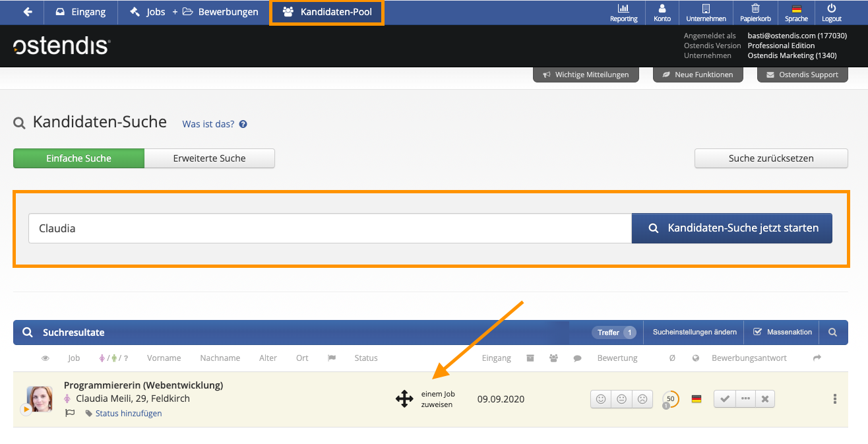Click the comment bubble column header icon
Image resolution: width=868 pixels, height=444 pixels.
[x=577, y=358]
